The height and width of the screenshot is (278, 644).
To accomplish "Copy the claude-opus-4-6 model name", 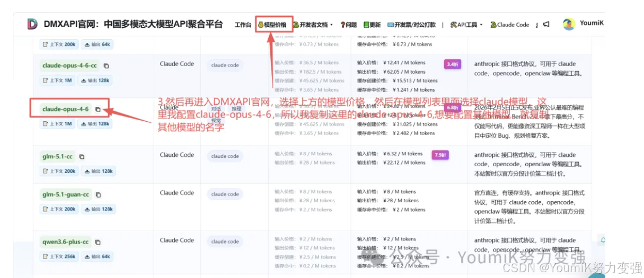I will point(98,110).
